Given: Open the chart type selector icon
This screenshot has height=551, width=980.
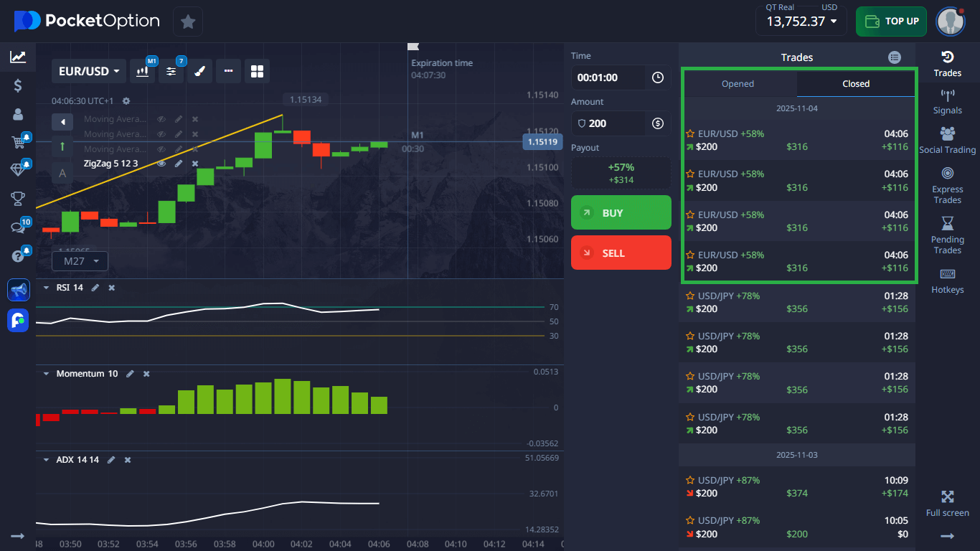Looking at the screenshot, I should tap(142, 70).
